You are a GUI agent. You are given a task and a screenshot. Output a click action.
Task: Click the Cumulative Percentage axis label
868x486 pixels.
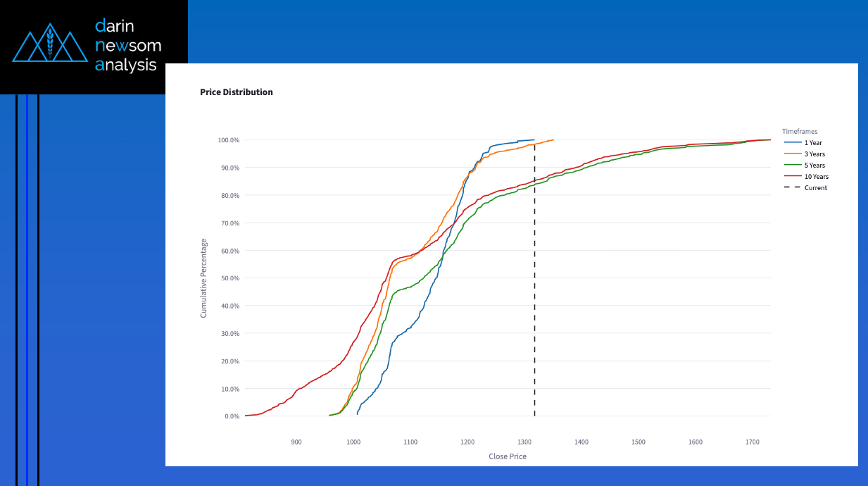pos(204,278)
